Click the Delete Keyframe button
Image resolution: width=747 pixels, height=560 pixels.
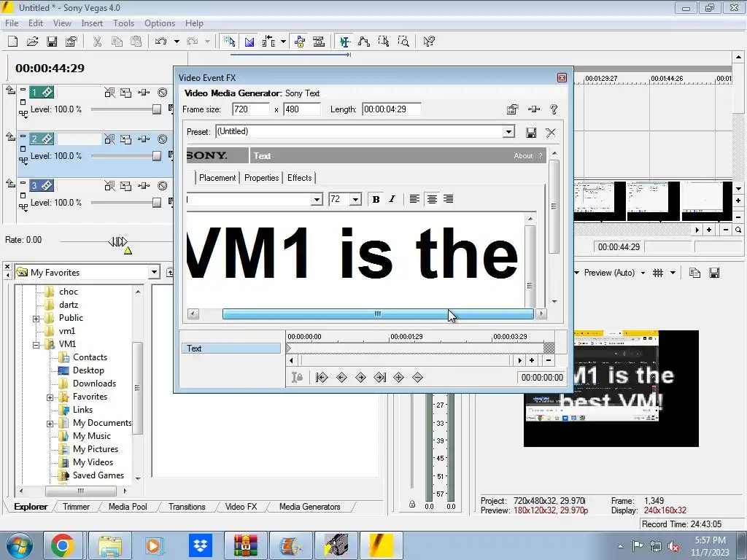[418, 378]
